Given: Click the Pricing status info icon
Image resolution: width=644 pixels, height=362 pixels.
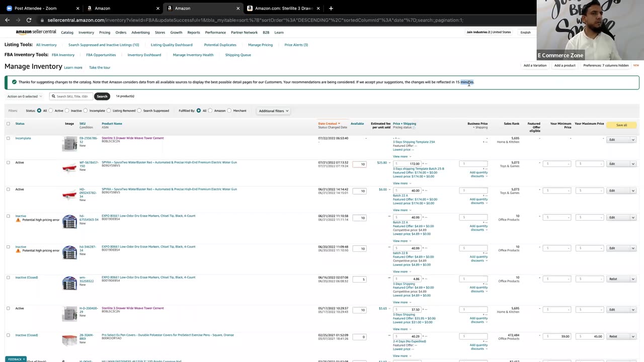Looking at the screenshot, I should [x=414, y=127].
